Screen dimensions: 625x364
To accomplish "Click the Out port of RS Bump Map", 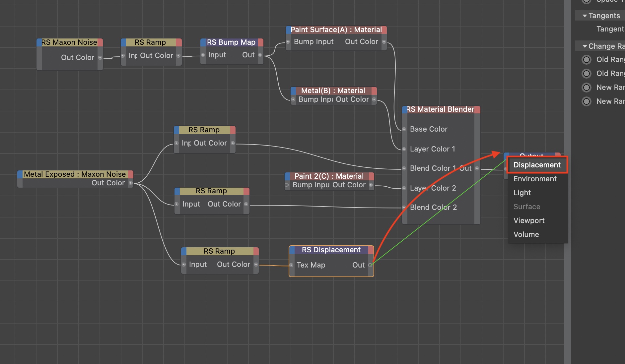I will [x=260, y=55].
